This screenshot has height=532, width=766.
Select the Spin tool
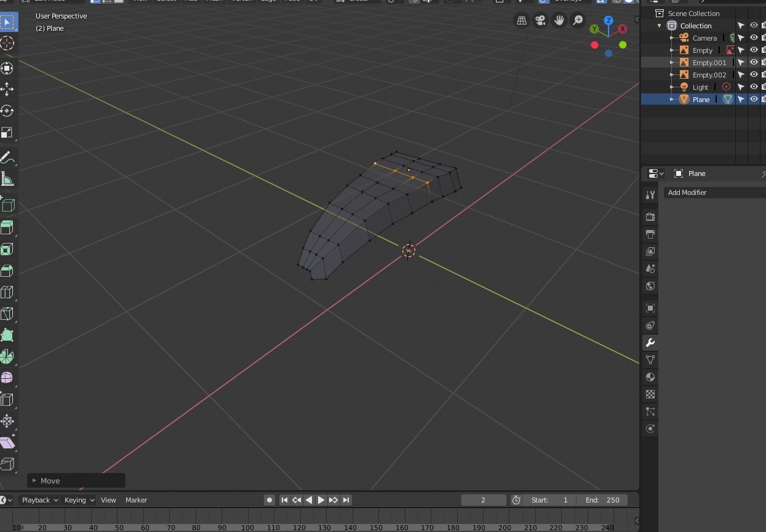(7, 357)
